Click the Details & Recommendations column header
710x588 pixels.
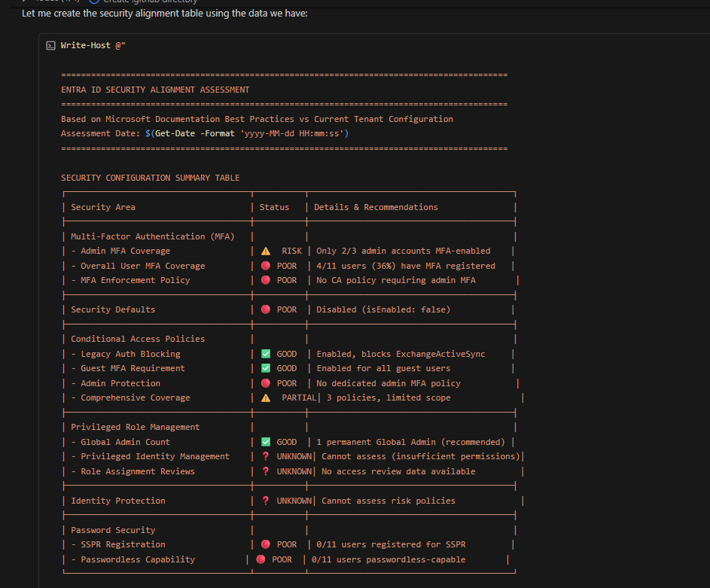376,207
